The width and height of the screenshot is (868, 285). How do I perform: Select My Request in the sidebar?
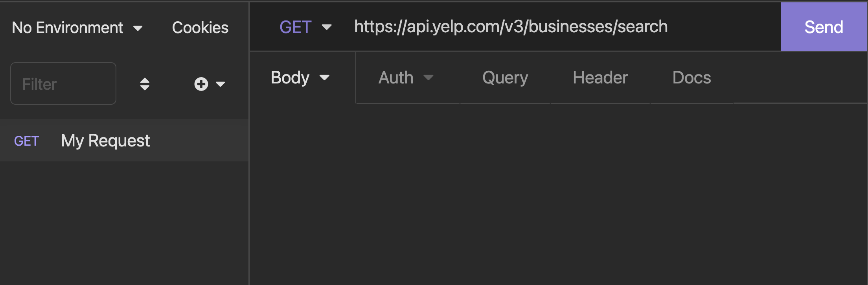tap(124, 141)
